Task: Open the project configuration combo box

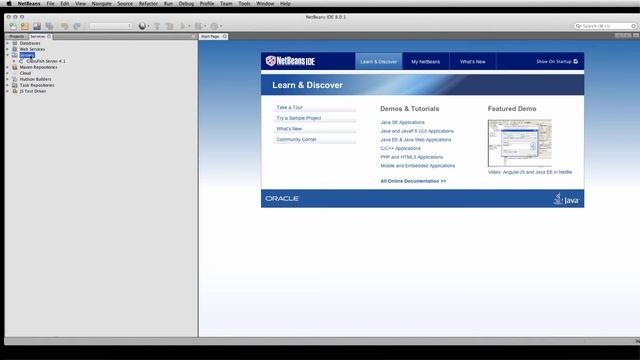Action: pos(110,26)
